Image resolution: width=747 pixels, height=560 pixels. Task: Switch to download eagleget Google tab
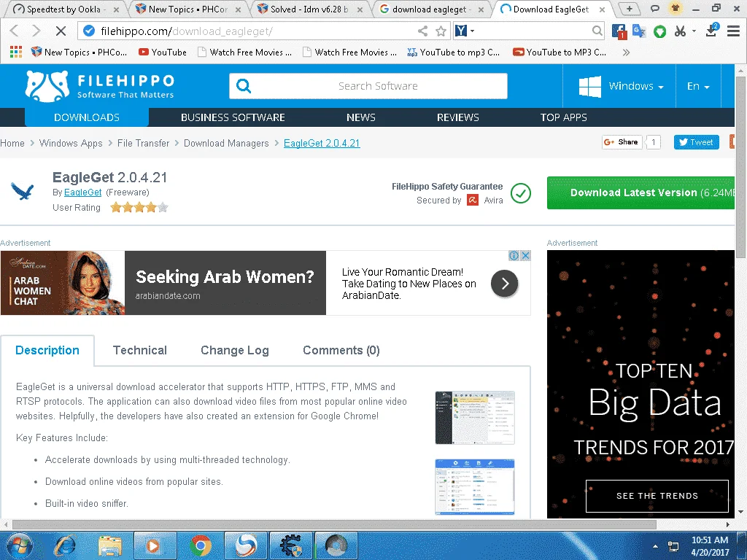click(x=432, y=9)
